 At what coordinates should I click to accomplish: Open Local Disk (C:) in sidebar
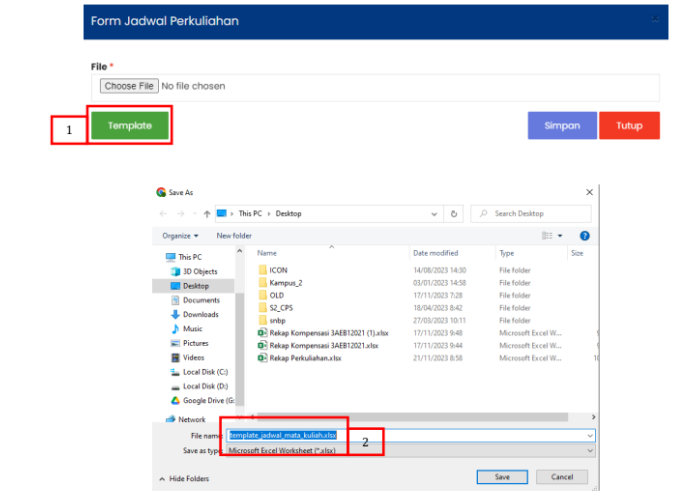coord(205,372)
